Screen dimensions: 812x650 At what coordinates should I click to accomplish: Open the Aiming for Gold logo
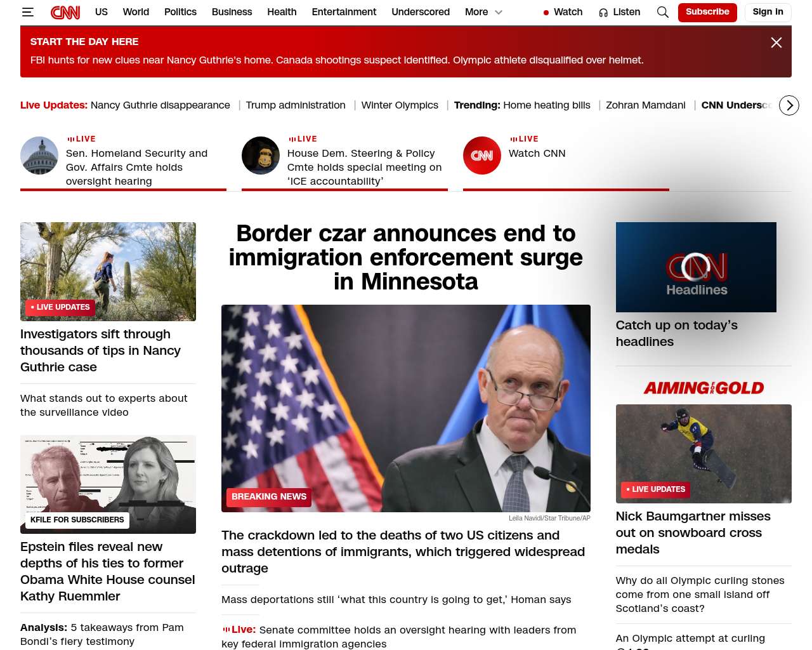coord(704,388)
